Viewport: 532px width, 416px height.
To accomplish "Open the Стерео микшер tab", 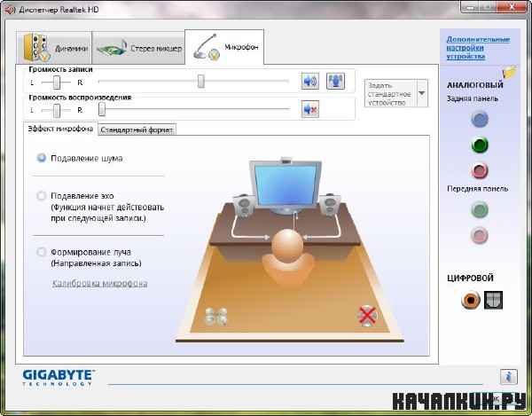I will [x=138, y=48].
